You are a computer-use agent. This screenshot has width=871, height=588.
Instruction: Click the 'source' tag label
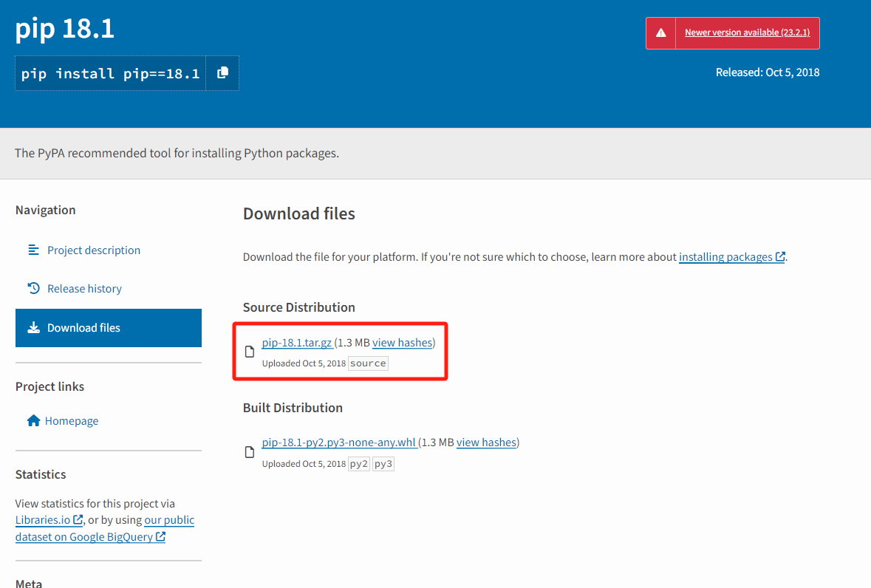(x=368, y=363)
